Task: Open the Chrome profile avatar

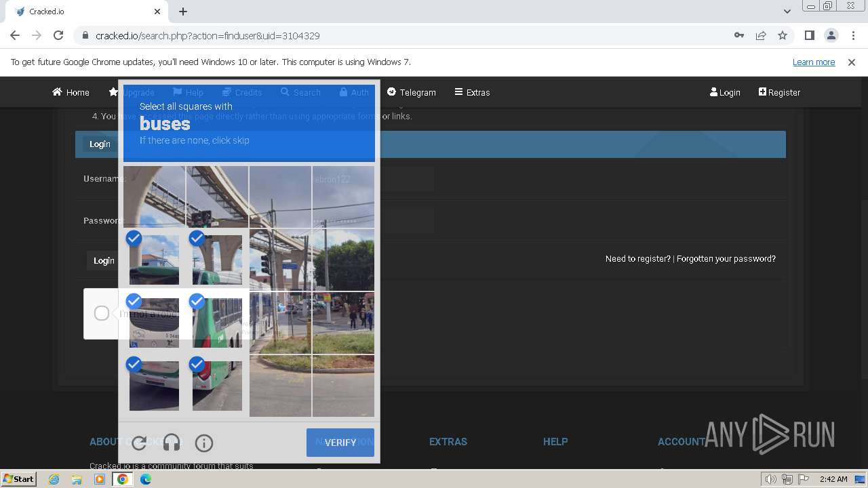Action: [x=831, y=35]
